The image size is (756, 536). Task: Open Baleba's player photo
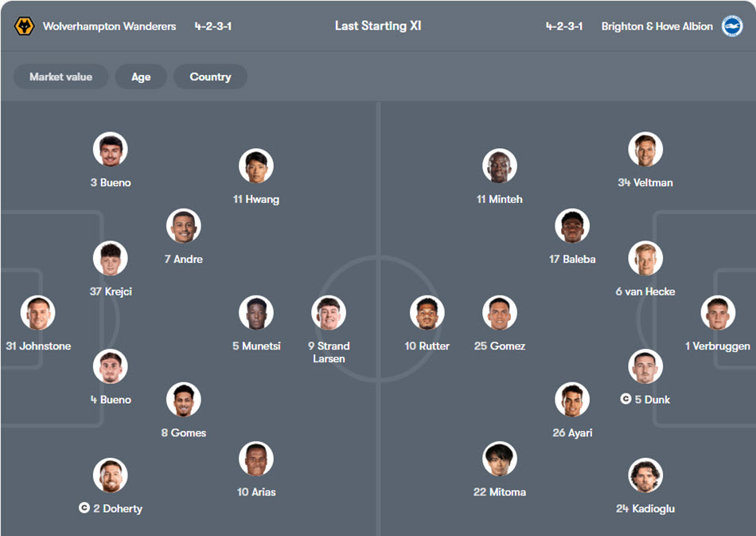coord(572,226)
